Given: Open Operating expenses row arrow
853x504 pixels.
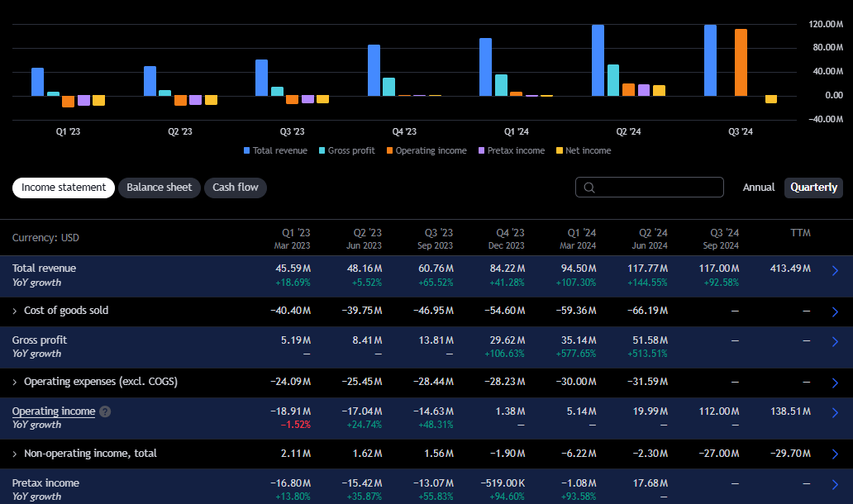Looking at the screenshot, I should click(834, 383).
